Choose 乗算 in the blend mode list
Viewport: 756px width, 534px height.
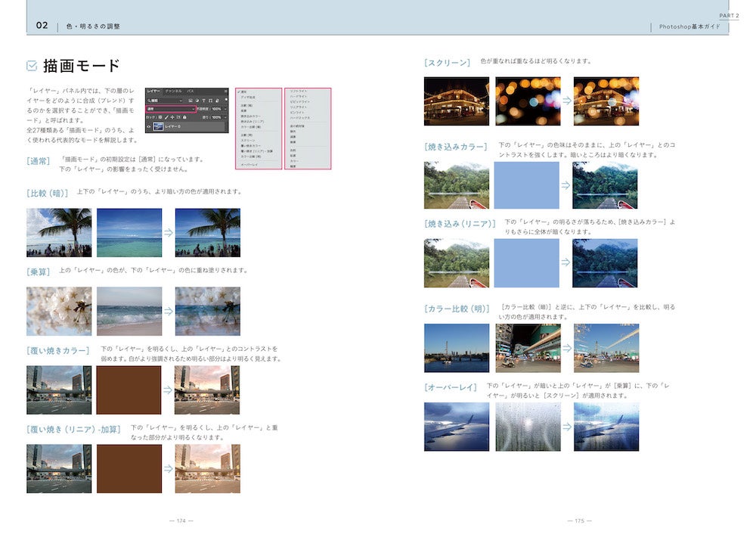[243, 111]
